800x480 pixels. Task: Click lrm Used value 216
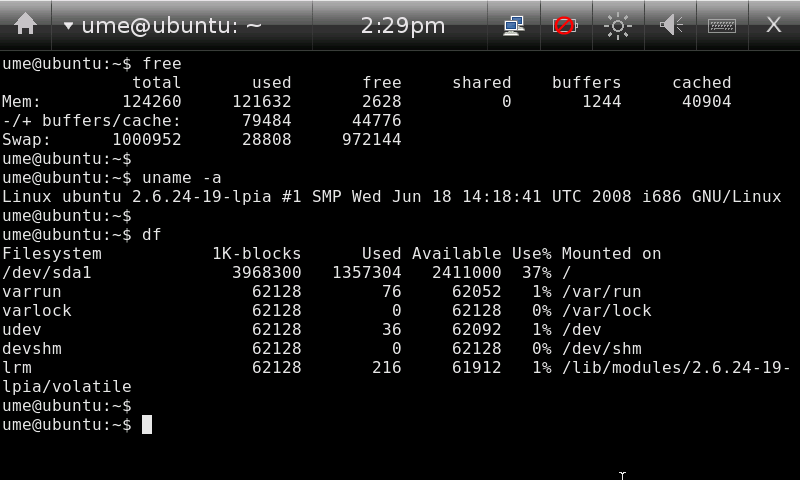pyautogui.click(x=387, y=367)
